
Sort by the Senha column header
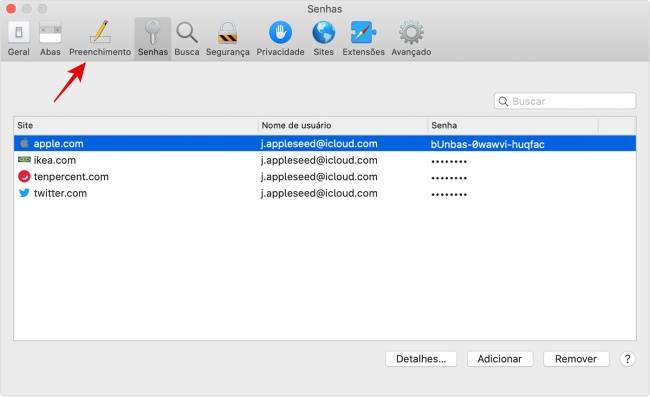[513, 125]
